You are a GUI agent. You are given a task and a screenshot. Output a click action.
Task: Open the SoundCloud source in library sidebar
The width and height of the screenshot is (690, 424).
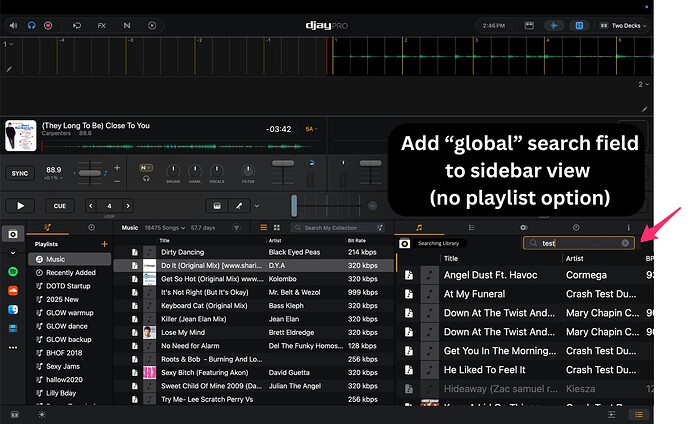[x=14, y=290]
